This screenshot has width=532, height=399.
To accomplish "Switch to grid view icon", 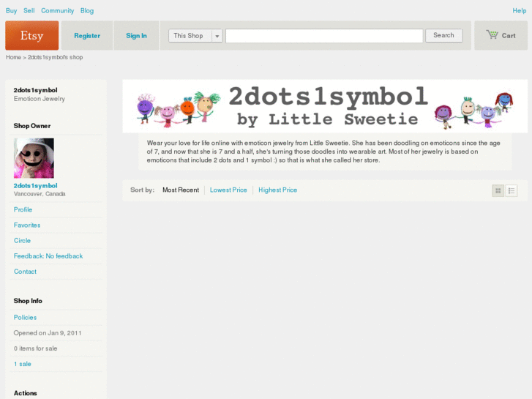I will (x=498, y=191).
